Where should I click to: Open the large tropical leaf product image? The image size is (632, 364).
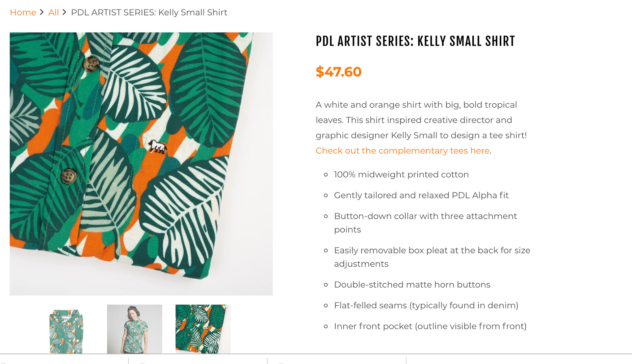pos(141,164)
